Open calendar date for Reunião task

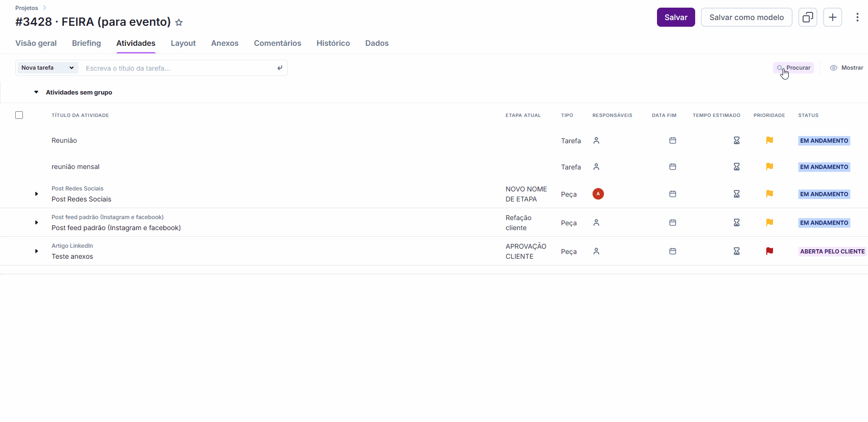(673, 140)
